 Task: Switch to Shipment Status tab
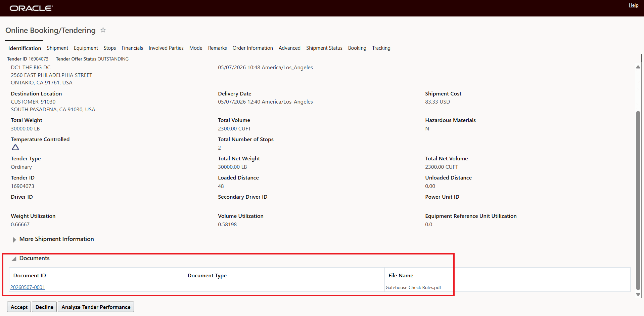tap(324, 48)
